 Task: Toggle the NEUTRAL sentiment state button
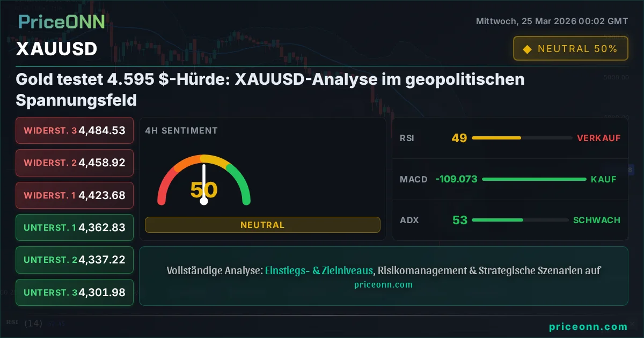tap(262, 224)
